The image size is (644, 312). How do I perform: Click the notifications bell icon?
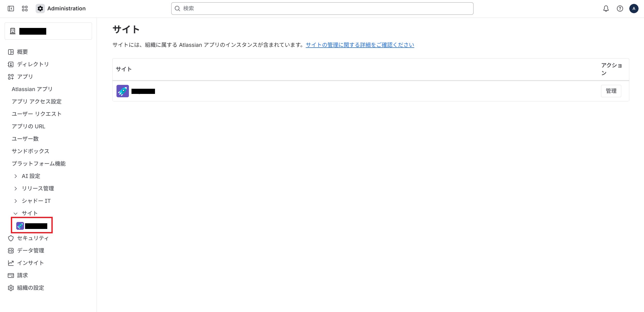(606, 9)
